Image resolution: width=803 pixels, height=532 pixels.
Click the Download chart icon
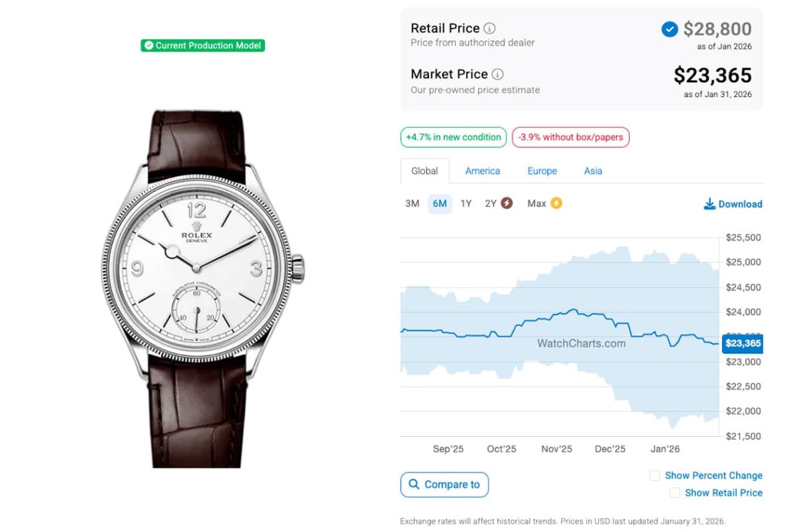coord(710,204)
